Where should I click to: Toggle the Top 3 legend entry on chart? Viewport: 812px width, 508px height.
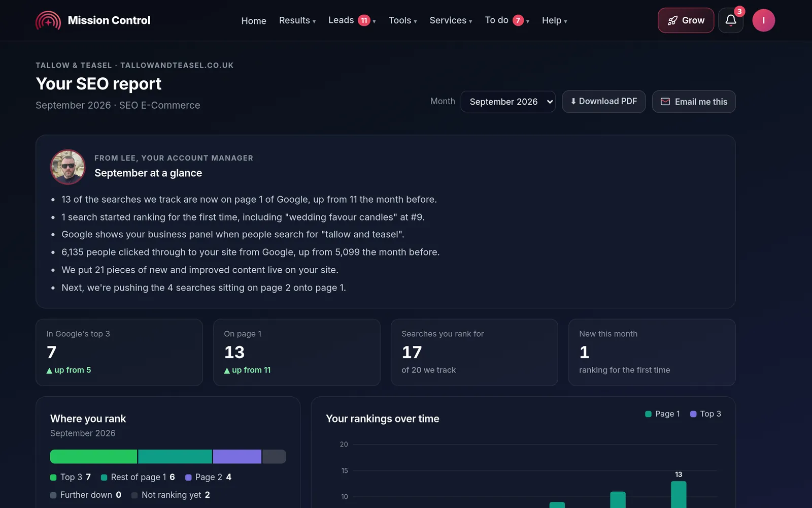pyautogui.click(x=705, y=414)
